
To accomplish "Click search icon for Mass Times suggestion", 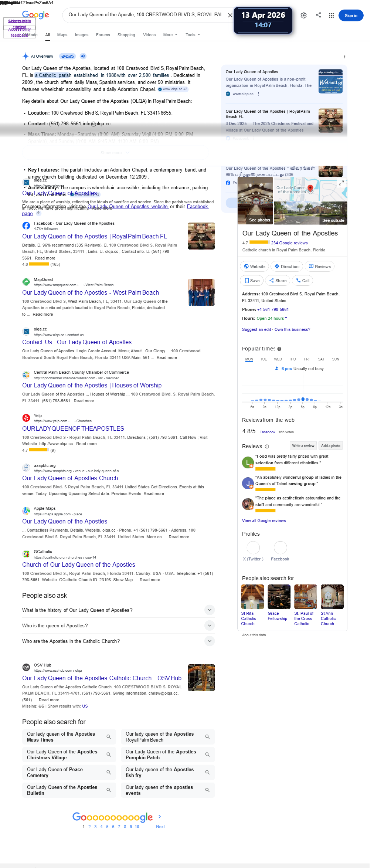I will coord(109,737).
